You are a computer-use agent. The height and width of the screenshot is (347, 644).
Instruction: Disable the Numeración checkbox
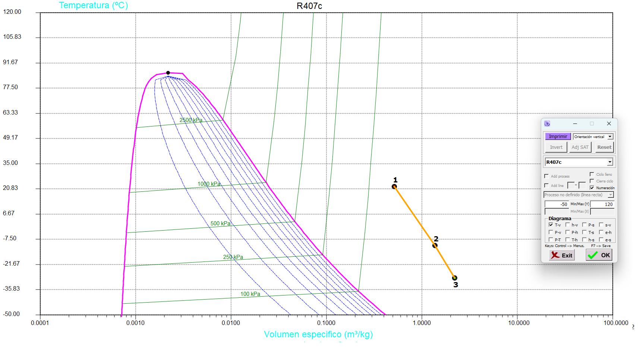tap(592, 188)
